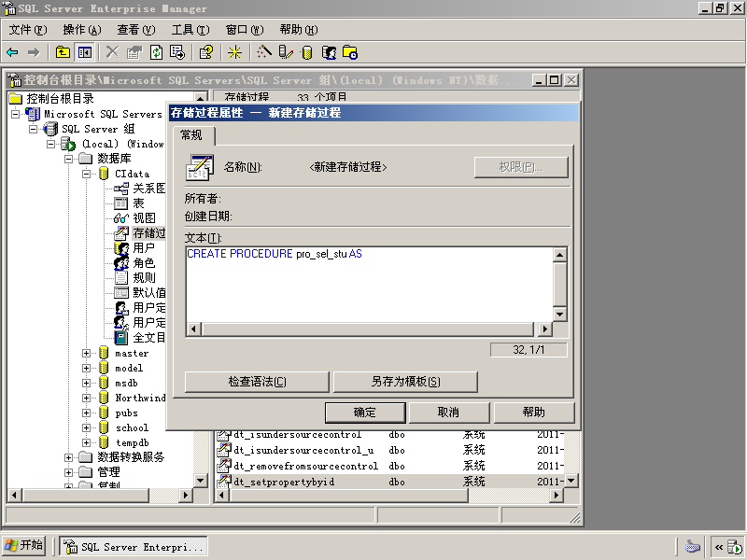This screenshot has width=747, height=560.
Task: Expand the master database node
Action: 86,353
